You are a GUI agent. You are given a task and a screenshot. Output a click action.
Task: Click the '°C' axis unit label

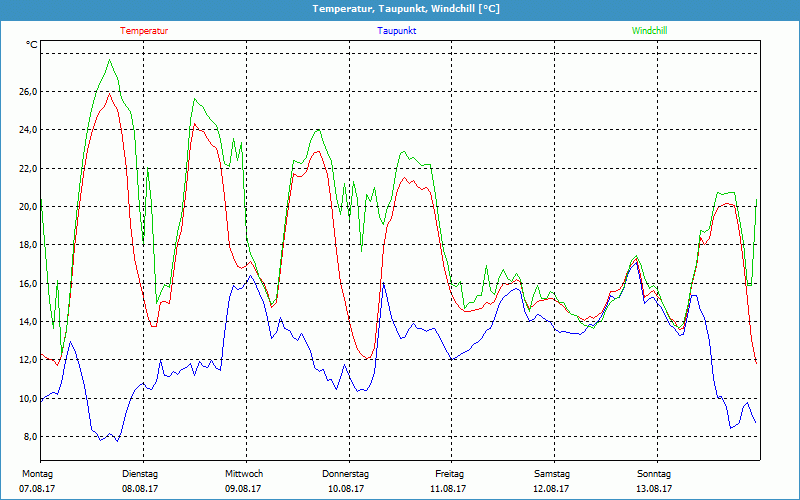pyautogui.click(x=32, y=45)
